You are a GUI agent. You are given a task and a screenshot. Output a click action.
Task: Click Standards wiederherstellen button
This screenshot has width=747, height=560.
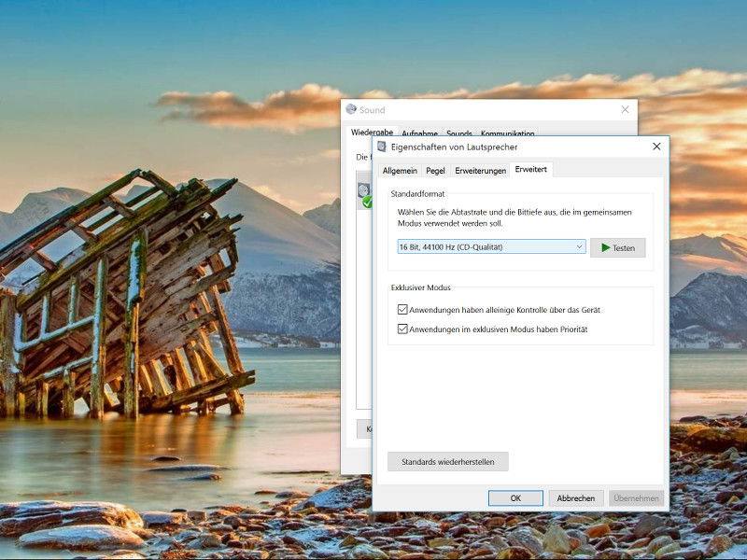tap(448, 461)
